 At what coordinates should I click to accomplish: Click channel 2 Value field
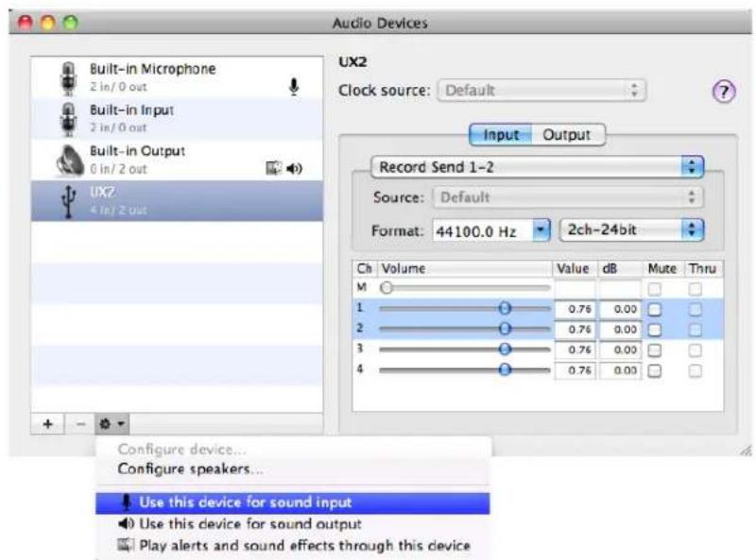(576, 330)
